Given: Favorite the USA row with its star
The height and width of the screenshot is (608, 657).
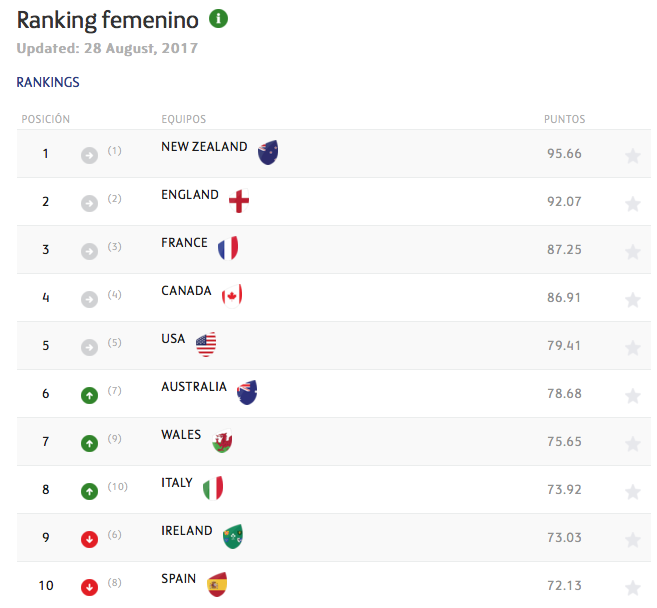Looking at the screenshot, I should (632, 347).
